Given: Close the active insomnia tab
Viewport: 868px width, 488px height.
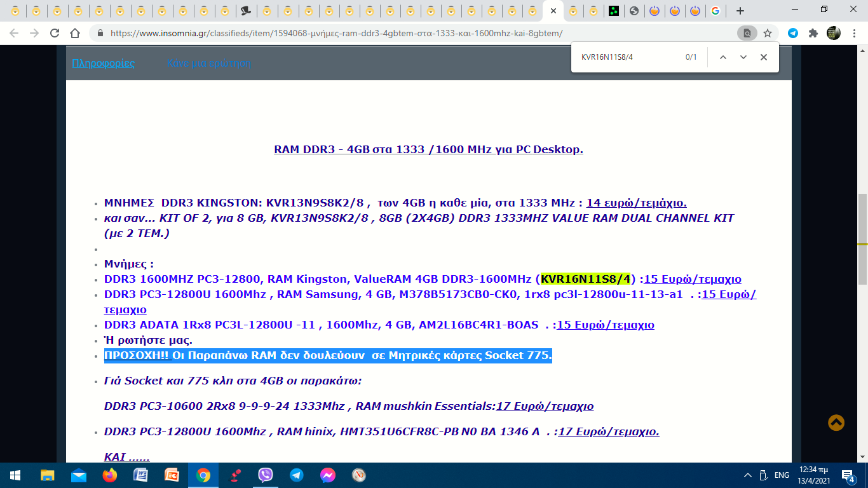Looking at the screenshot, I should [x=553, y=11].
